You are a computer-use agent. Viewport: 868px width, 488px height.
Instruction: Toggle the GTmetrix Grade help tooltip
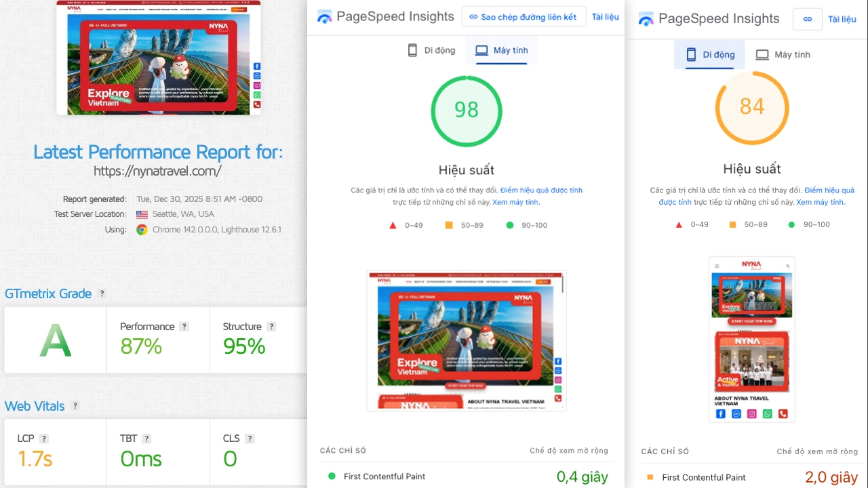click(102, 293)
